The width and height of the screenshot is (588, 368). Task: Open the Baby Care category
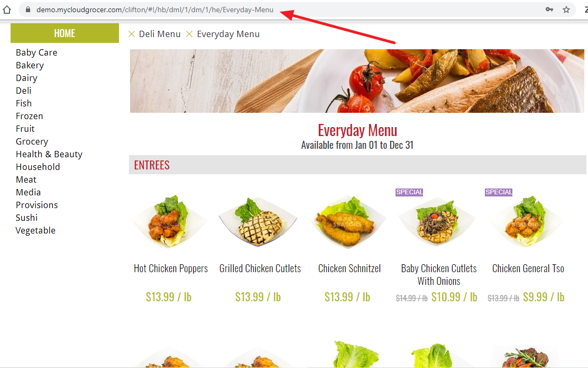point(36,52)
